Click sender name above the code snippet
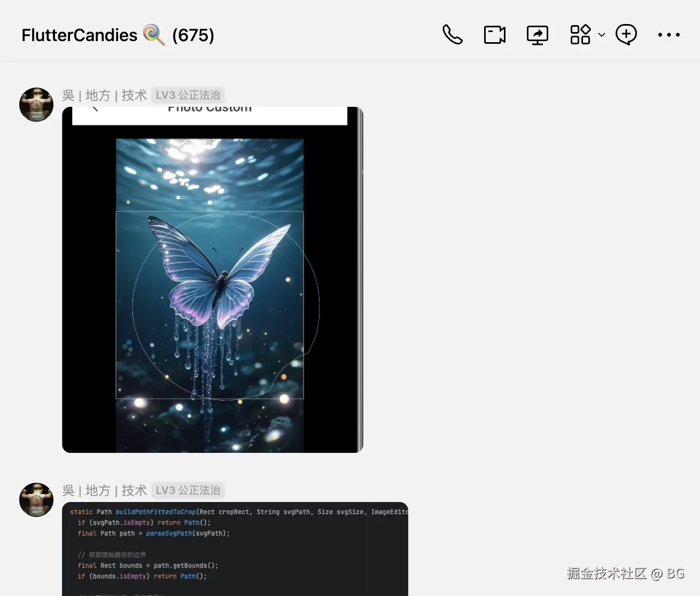This screenshot has height=596, width=700. (104, 490)
